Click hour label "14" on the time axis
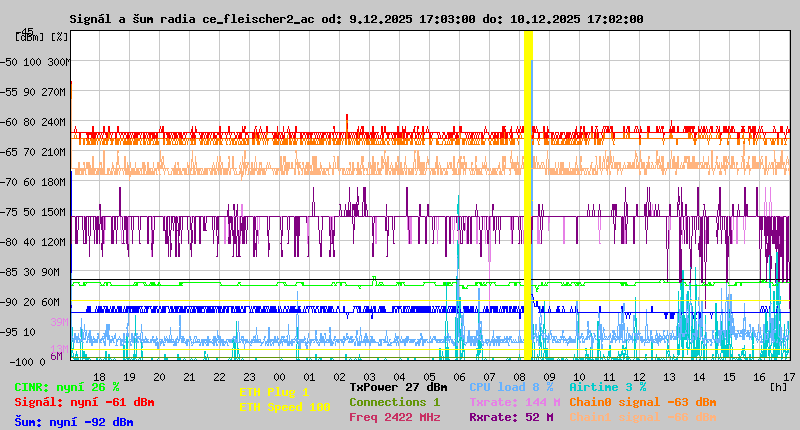Image resolution: width=800 pixels, height=430 pixels. 699,377
